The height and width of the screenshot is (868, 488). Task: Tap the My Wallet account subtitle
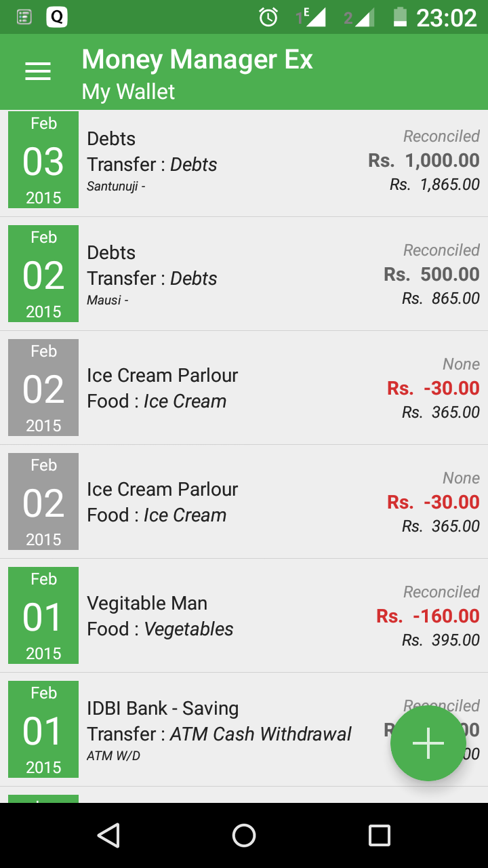pos(128,92)
